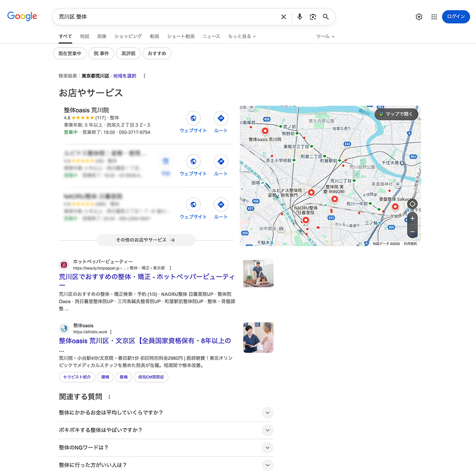Image resolution: width=476 pixels, height=476 pixels.
Task: Open Google apps grid
Action: tap(434, 17)
